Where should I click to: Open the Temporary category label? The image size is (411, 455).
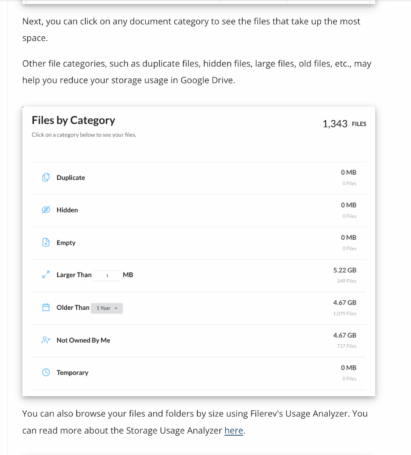point(72,373)
